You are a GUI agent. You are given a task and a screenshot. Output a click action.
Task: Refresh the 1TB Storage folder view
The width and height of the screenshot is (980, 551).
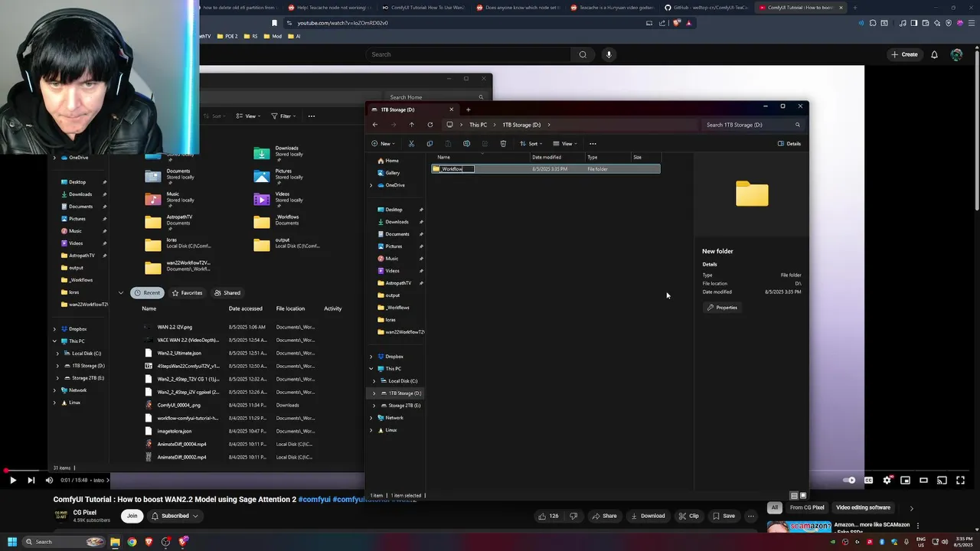click(x=430, y=125)
